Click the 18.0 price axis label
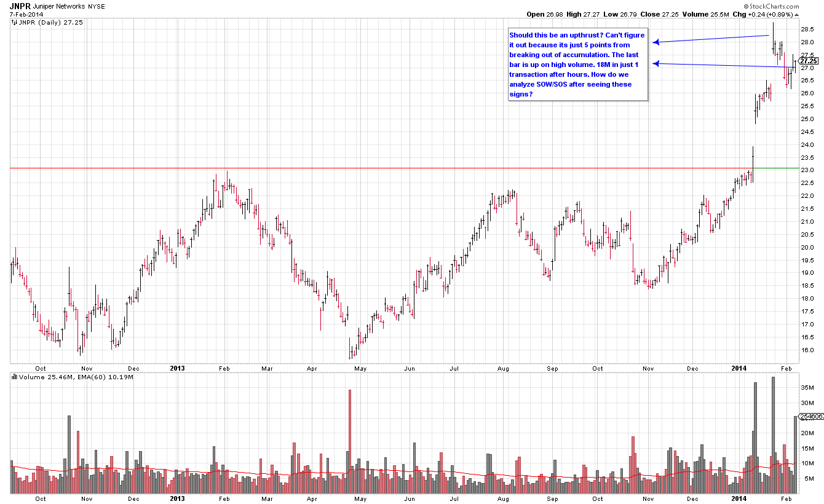Image resolution: width=824 pixels, height=504 pixels. (x=809, y=299)
